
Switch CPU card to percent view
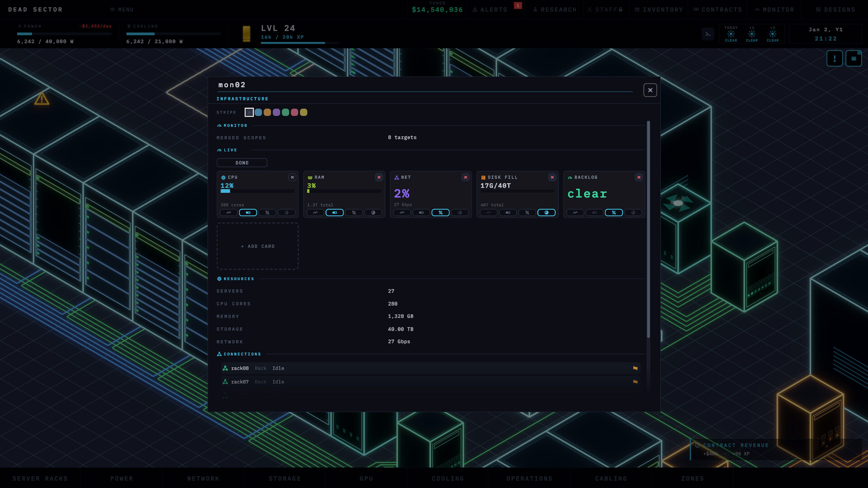(267, 213)
